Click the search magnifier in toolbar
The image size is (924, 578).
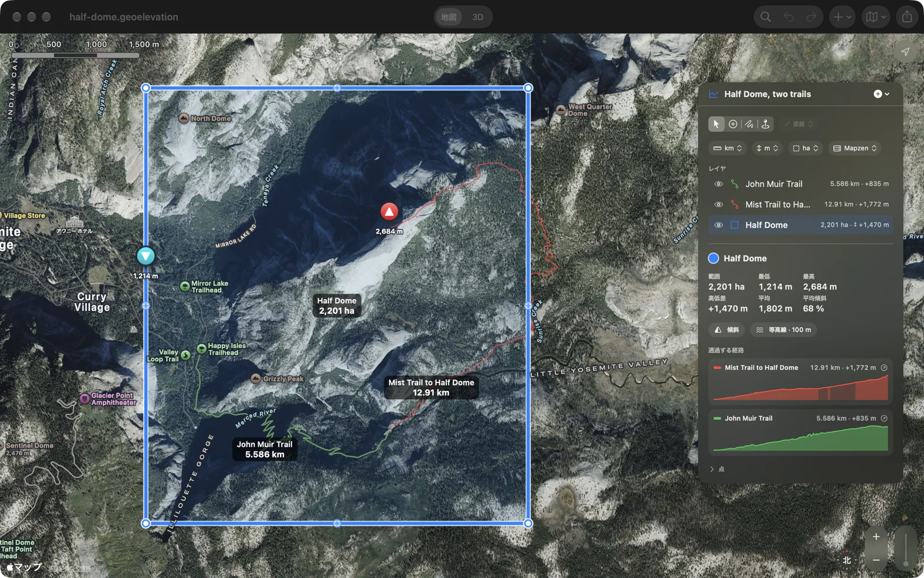[x=766, y=17]
